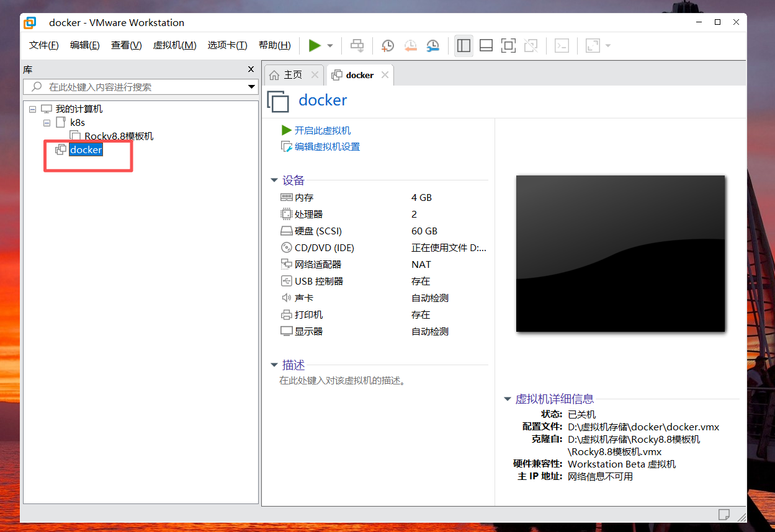
Task: Open the 查看(V) menu
Action: point(127,45)
